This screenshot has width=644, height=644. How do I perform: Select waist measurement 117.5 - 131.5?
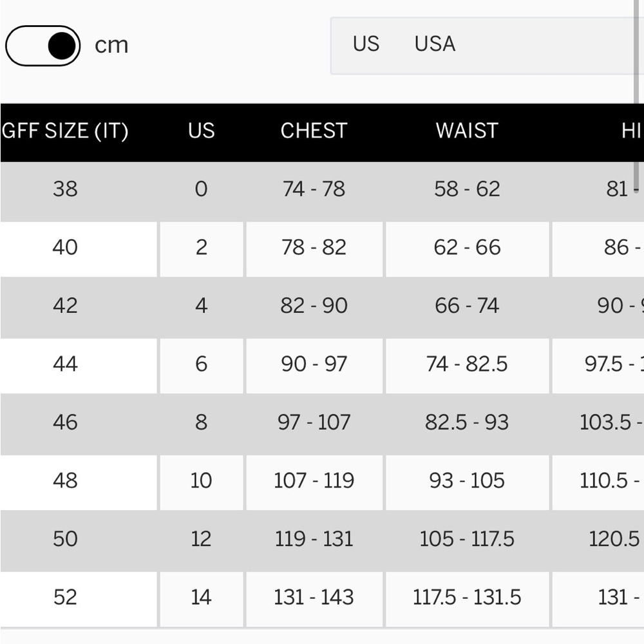coord(467,598)
